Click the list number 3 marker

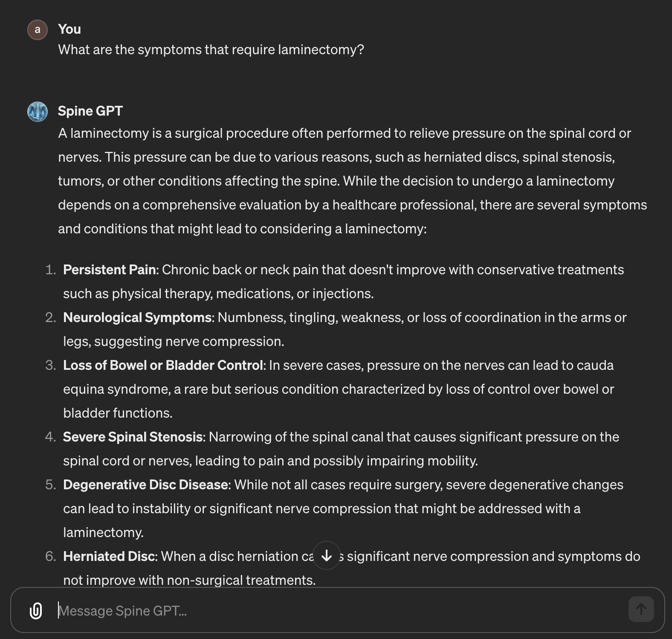51,365
